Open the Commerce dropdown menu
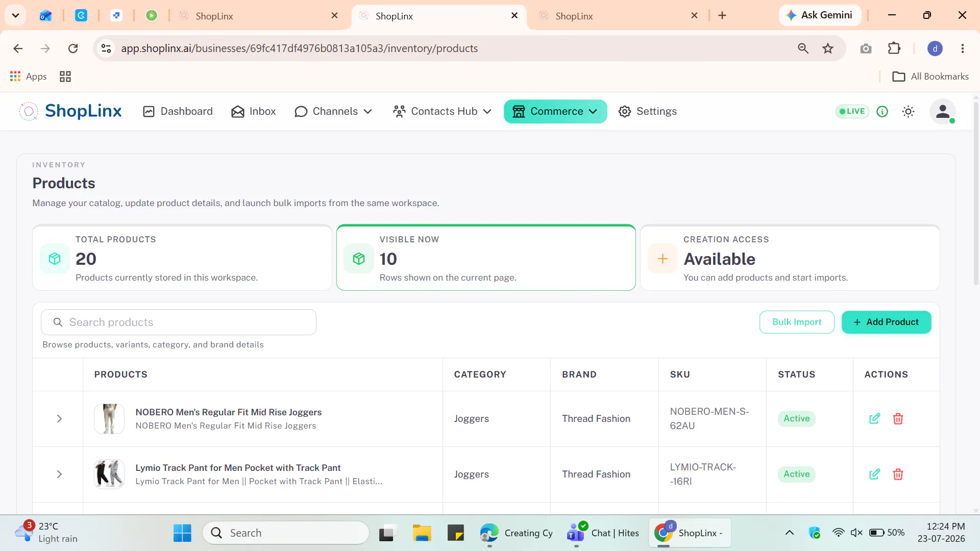 click(555, 111)
